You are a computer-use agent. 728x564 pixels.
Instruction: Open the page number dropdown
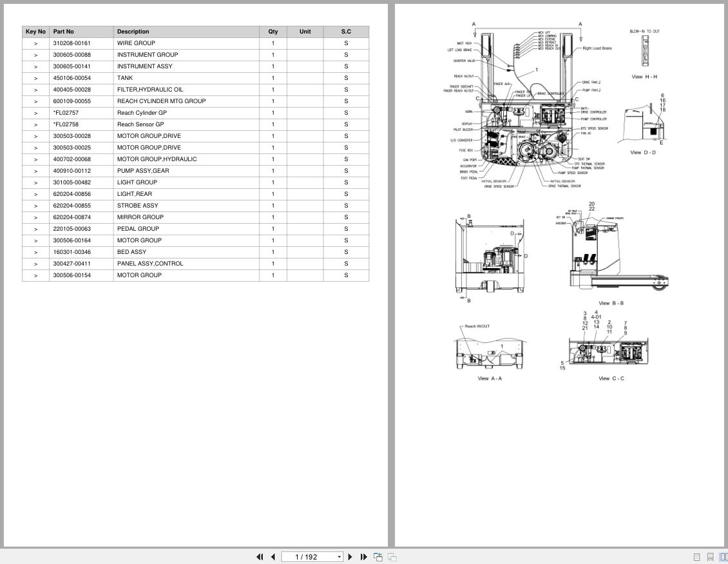click(x=340, y=557)
